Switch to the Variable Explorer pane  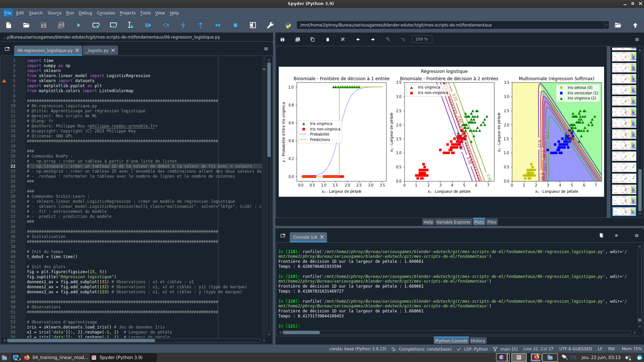pyautogui.click(x=453, y=222)
